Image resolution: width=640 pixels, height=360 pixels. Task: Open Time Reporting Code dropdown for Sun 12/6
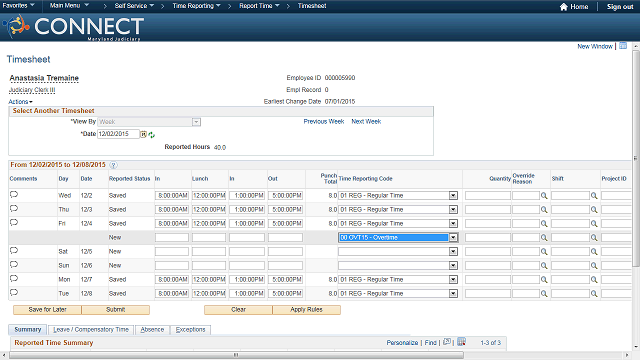coord(453,266)
